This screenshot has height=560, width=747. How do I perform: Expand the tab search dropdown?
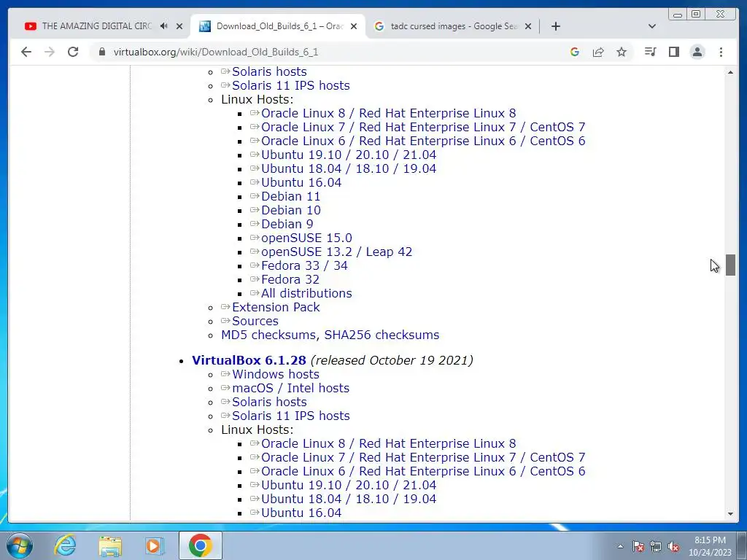[x=652, y=26]
